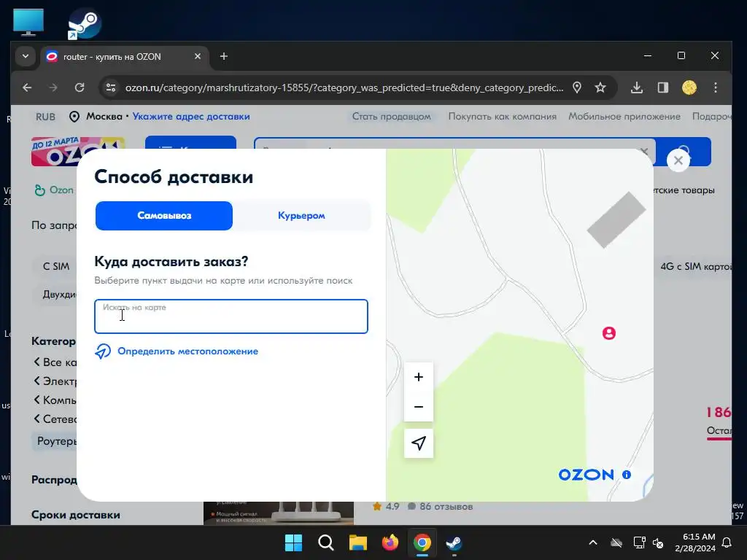This screenshot has height=560, width=747.
Task: Open a new browser tab
Action: pos(224,57)
